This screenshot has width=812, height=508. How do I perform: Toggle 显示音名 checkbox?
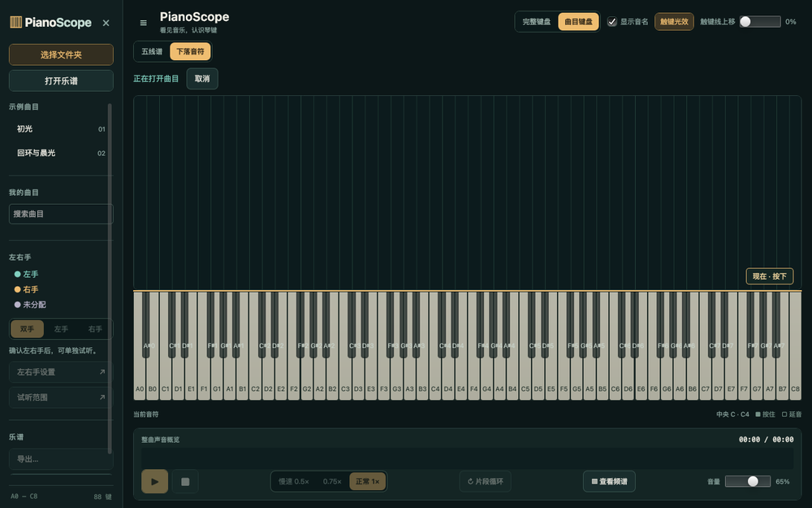[x=612, y=22]
